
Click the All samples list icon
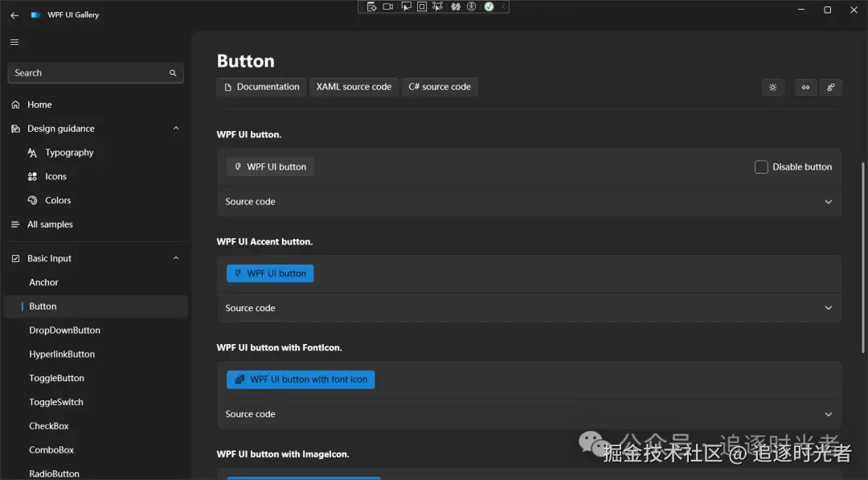tap(15, 224)
